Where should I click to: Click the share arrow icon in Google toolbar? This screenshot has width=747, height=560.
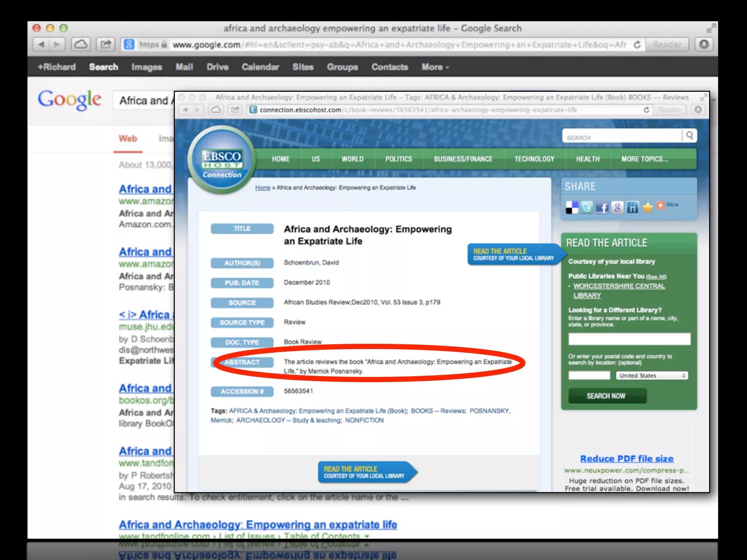[106, 44]
